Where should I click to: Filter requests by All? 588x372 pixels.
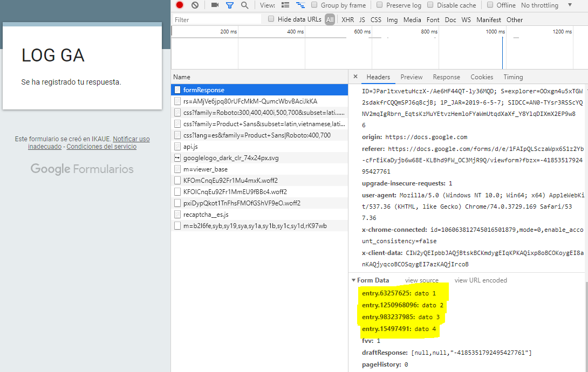coord(330,20)
